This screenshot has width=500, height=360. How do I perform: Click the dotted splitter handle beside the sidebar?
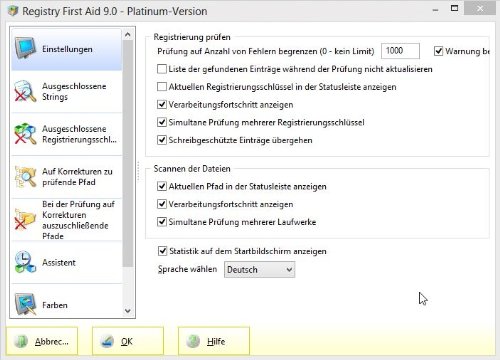pyautogui.click(x=138, y=171)
